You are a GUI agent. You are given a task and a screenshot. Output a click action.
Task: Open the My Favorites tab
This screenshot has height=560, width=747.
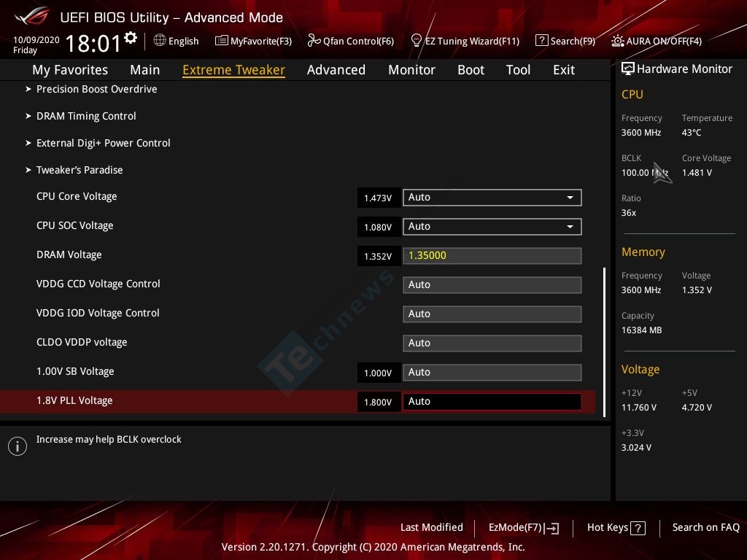point(70,70)
